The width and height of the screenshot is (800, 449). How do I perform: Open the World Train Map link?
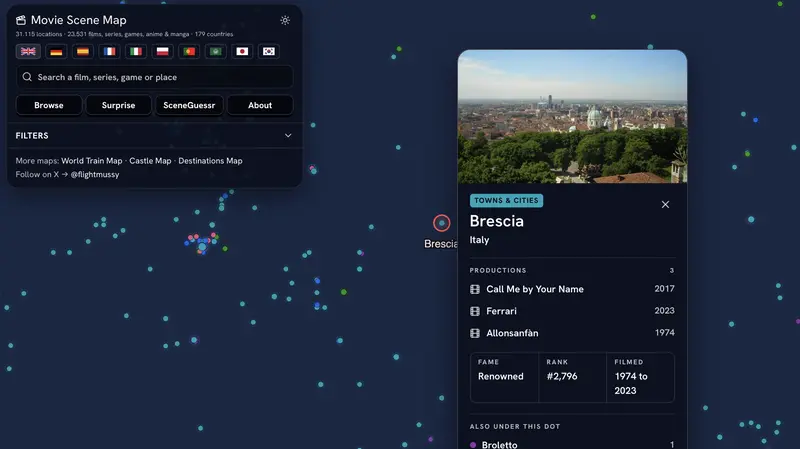92,161
